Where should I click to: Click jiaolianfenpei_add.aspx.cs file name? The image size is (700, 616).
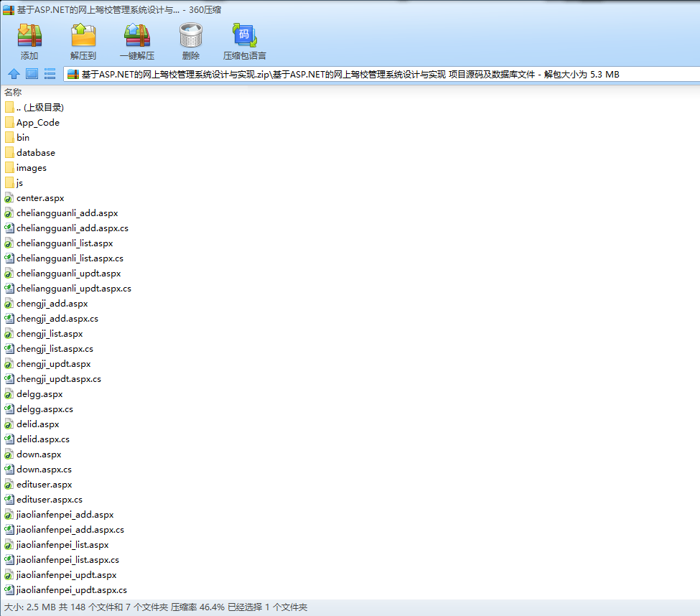click(70, 531)
